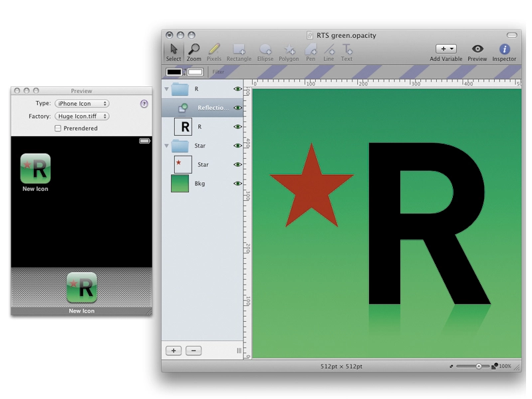Viewport: 532px width, 399px height.
Task: Open the Inspector panel
Action: (x=504, y=53)
